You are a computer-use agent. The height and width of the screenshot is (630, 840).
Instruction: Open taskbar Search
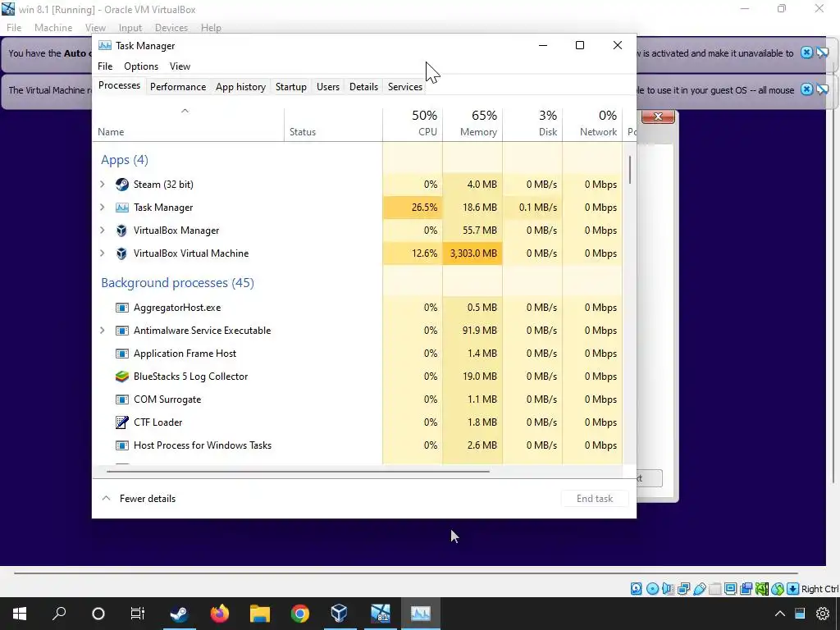(59, 614)
